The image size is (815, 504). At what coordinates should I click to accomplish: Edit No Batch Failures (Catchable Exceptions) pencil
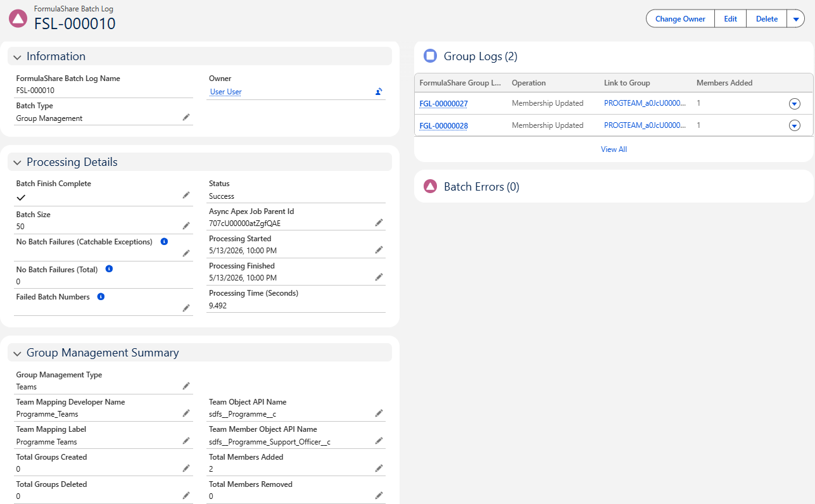coord(186,253)
